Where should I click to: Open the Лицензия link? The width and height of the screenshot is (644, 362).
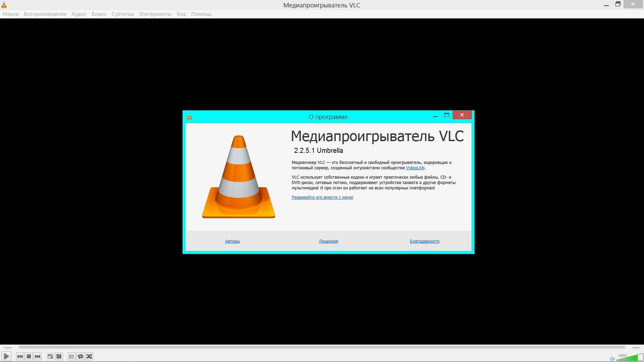328,241
